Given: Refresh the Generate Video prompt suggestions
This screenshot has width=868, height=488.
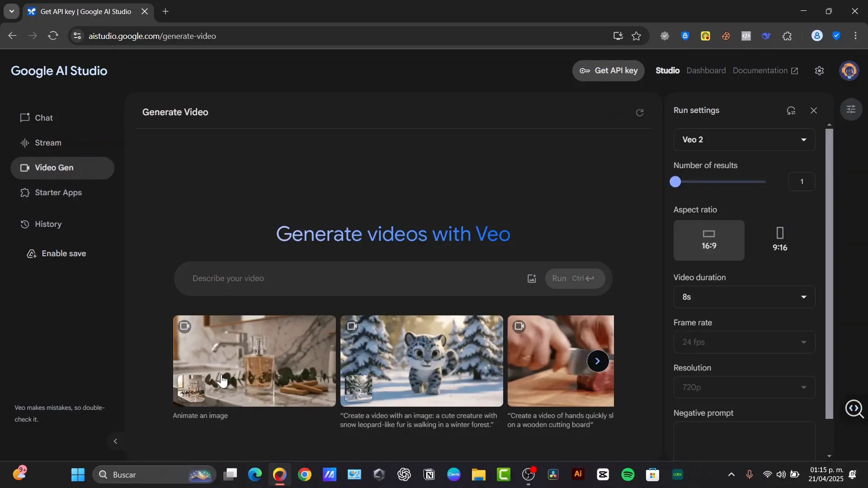Looking at the screenshot, I should pyautogui.click(x=640, y=113).
